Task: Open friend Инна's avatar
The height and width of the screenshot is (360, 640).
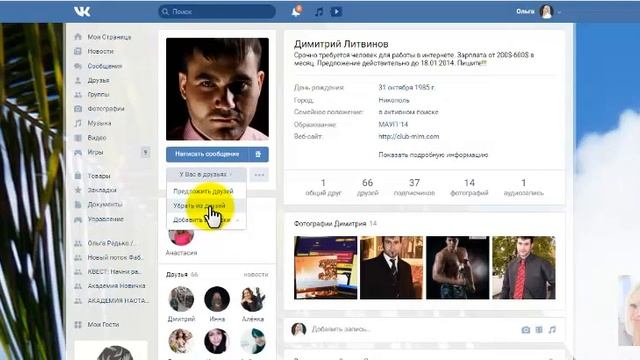Action: (217, 299)
